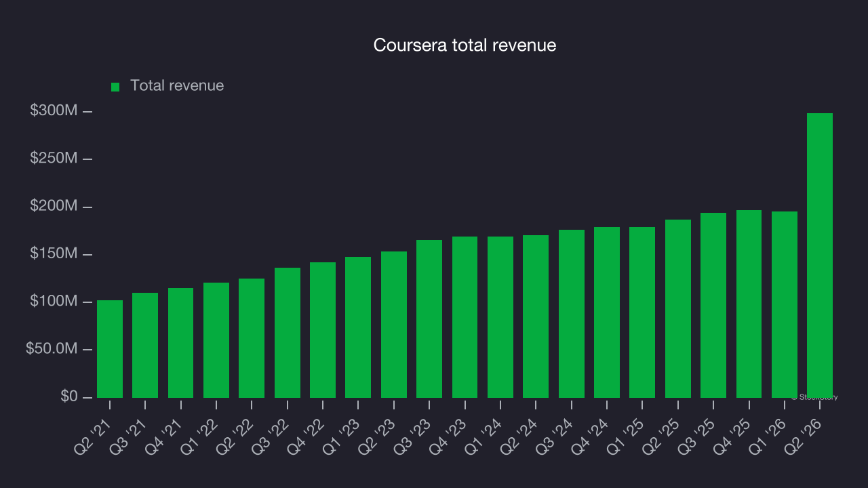Image resolution: width=868 pixels, height=488 pixels.
Task: Select the Q1 '23 revenue bar
Action: [358, 327]
